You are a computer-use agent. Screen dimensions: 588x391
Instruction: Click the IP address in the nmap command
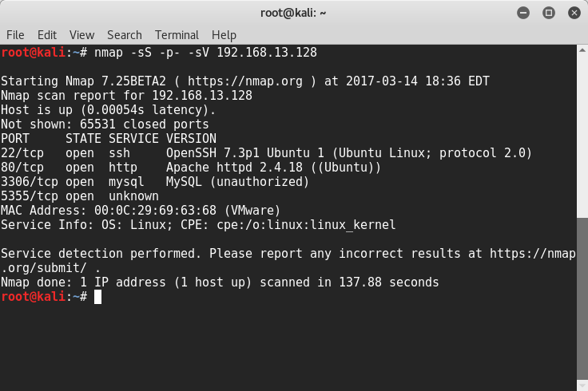[x=267, y=53]
